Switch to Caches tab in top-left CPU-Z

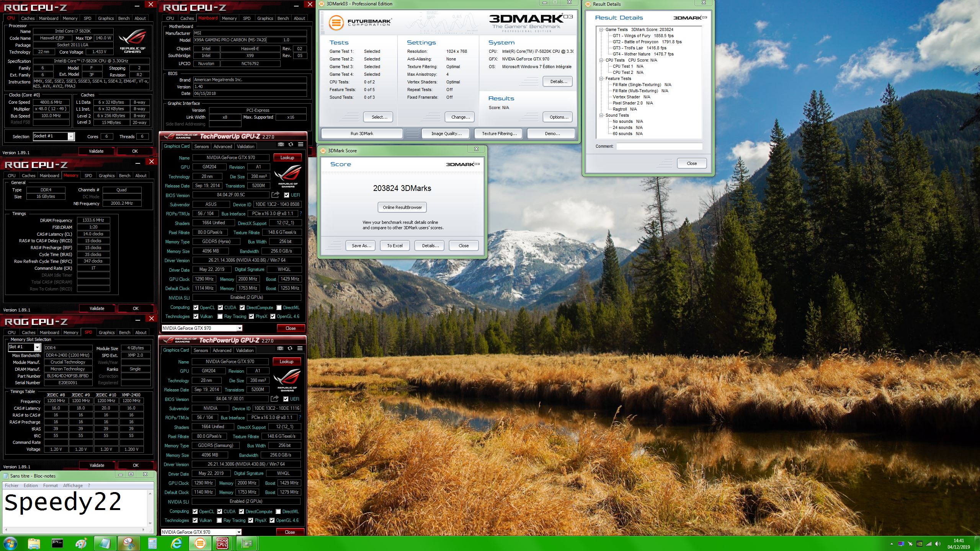point(28,18)
